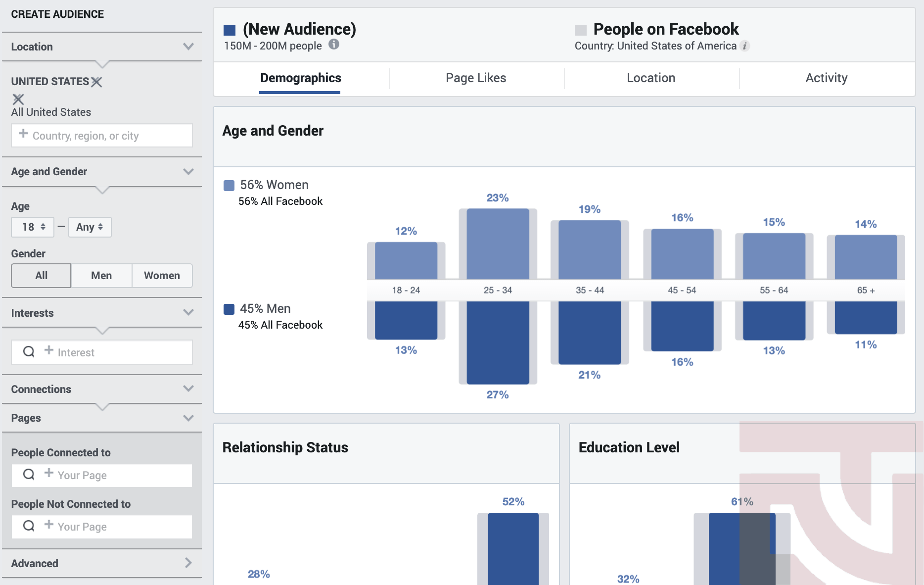Open info icon beside Country: United States of America
Screen dimensions: 924x585
tap(745, 46)
